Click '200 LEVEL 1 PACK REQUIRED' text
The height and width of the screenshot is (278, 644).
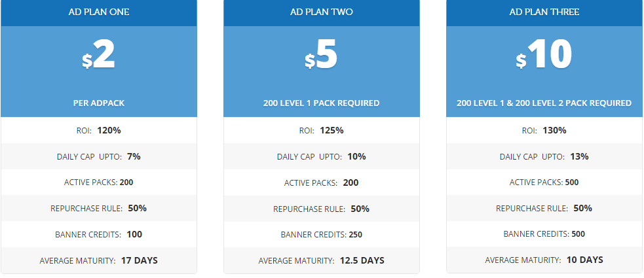[x=321, y=103]
